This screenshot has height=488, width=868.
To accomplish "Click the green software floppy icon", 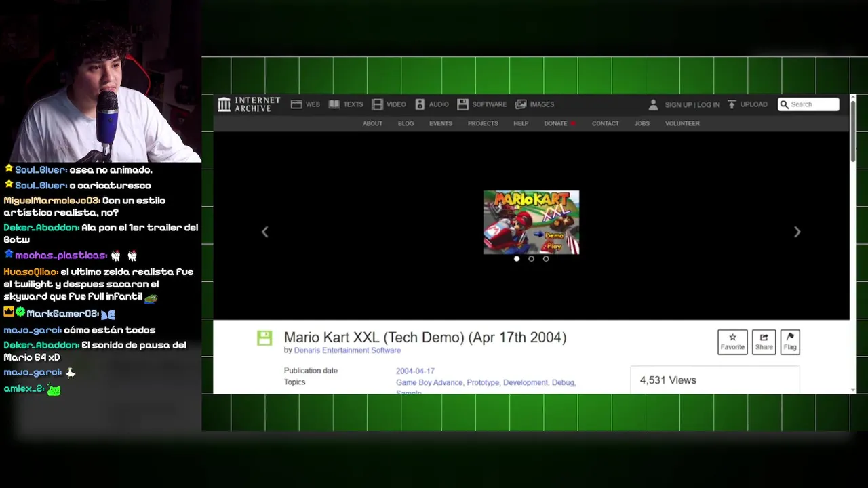I will (264, 338).
